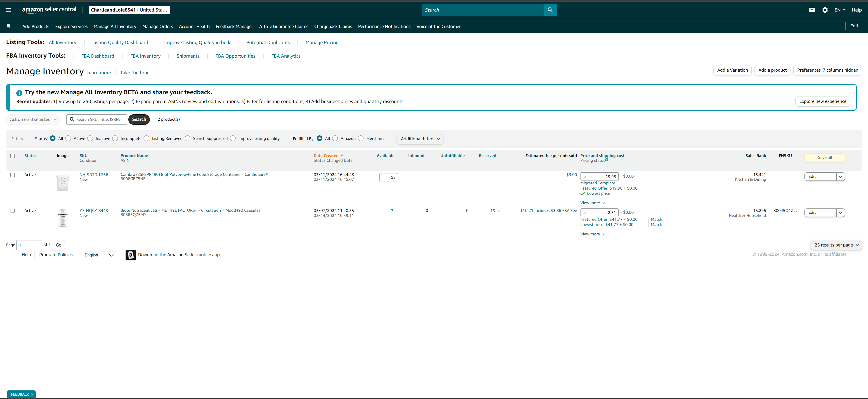Select the Active status filter
This screenshot has width=868, height=399.
(68, 138)
